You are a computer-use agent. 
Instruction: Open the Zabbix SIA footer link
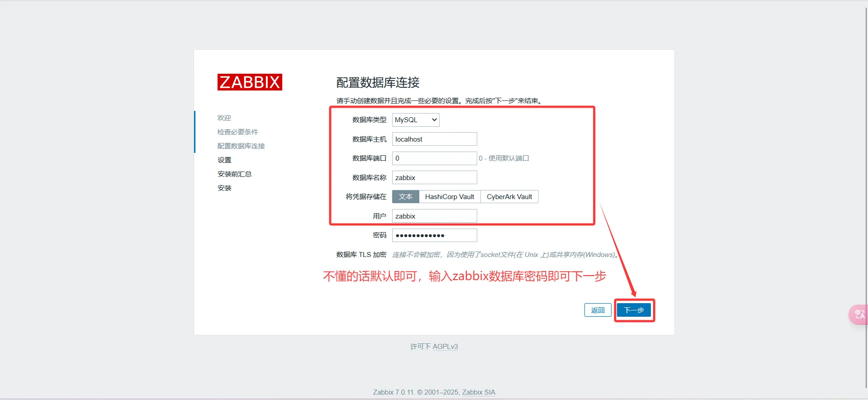pyautogui.click(x=479, y=392)
